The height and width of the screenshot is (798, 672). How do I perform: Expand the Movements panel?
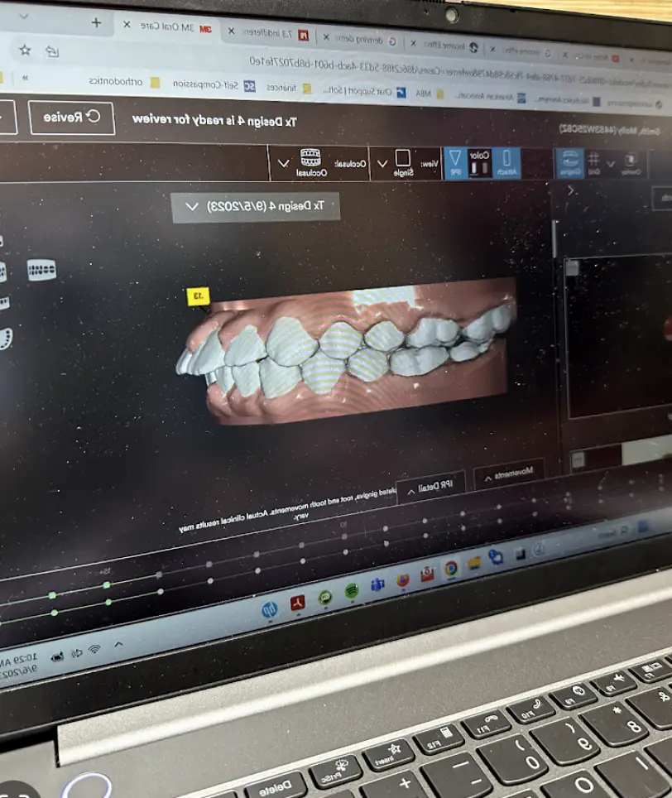click(x=509, y=474)
